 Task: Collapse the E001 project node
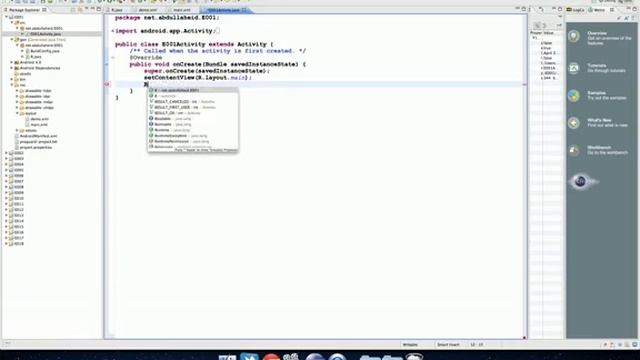[7, 17]
